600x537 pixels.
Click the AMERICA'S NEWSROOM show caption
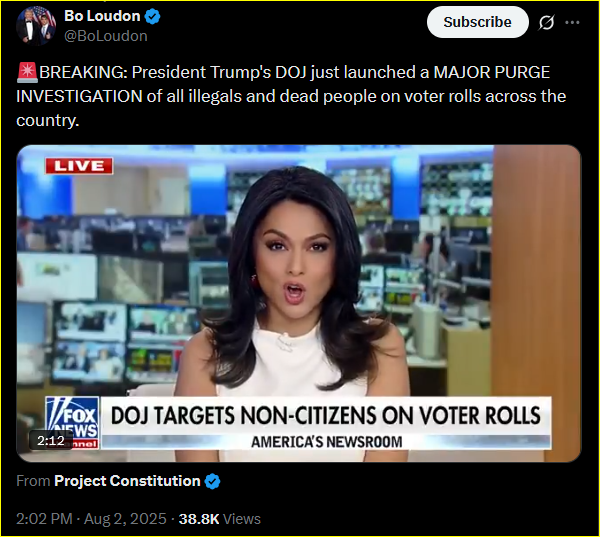(x=326, y=442)
